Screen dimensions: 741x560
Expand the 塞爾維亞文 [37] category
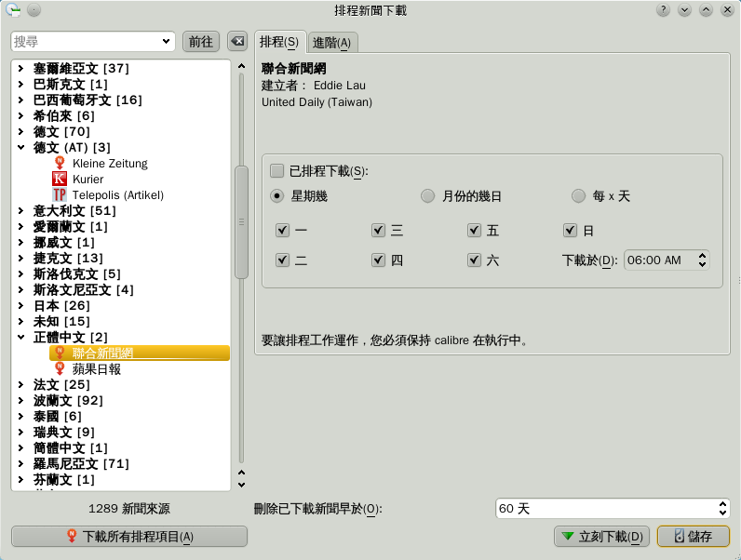point(20,68)
